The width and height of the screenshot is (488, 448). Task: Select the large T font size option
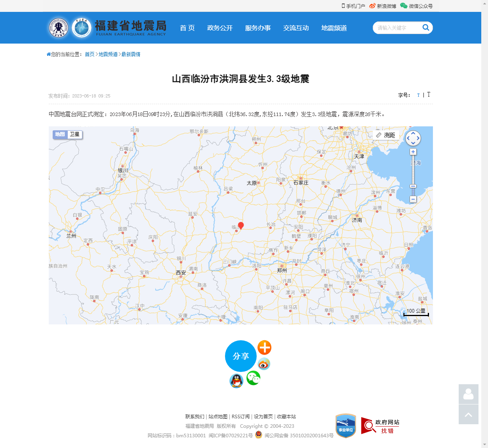(429, 95)
